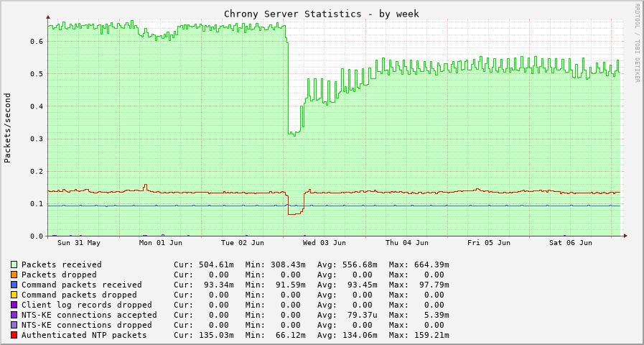Click the Packets received Max value 664.39m
Image resolution: width=644 pixels, height=345 pixels.
431,264
